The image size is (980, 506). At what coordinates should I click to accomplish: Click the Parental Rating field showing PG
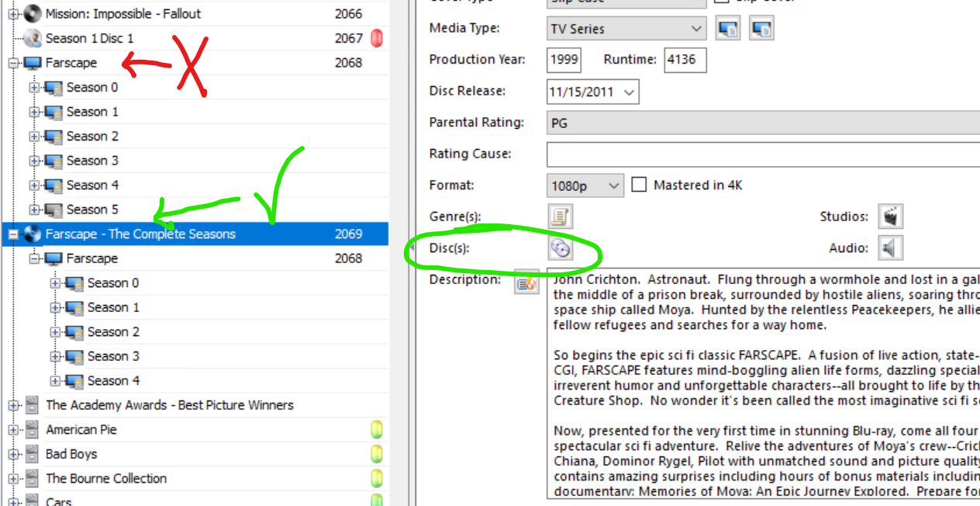coord(763,123)
